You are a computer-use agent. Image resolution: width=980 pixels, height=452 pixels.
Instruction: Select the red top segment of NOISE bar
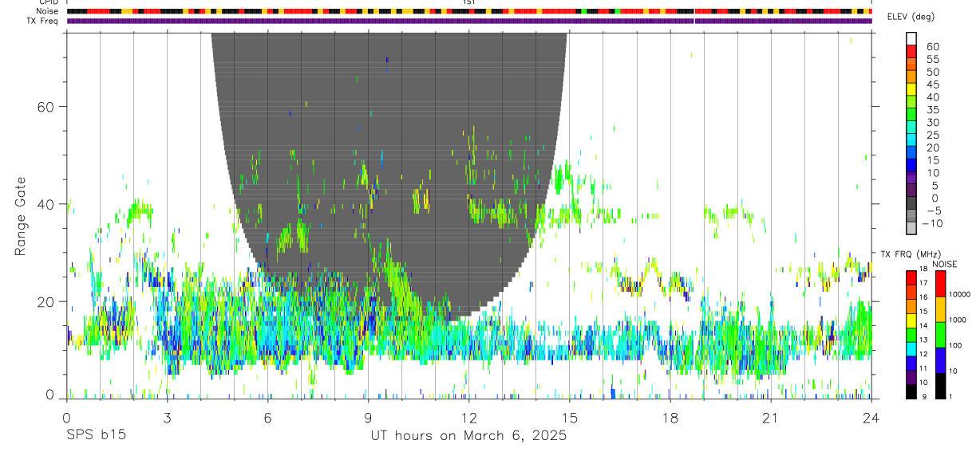pyautogui.click(x=940, y=284)
